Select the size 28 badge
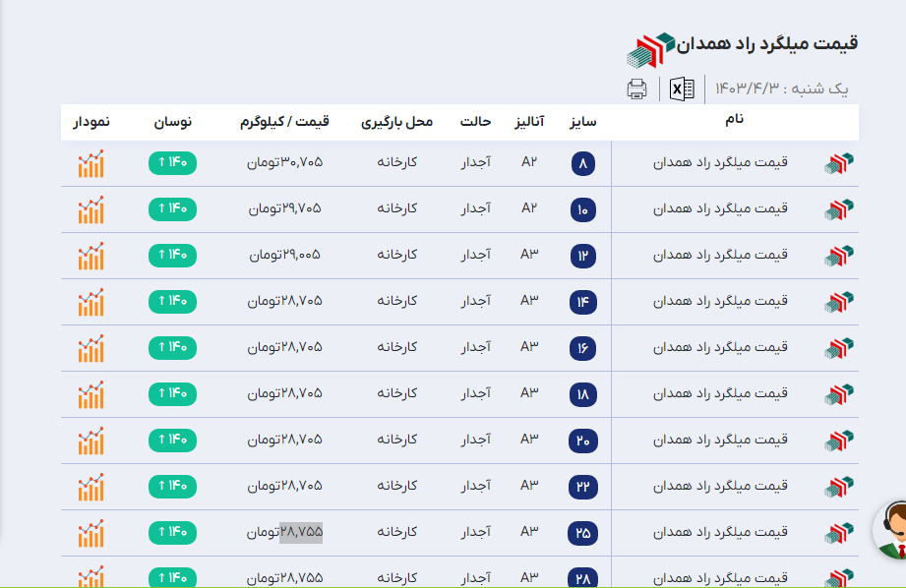 tap(582, 578)
